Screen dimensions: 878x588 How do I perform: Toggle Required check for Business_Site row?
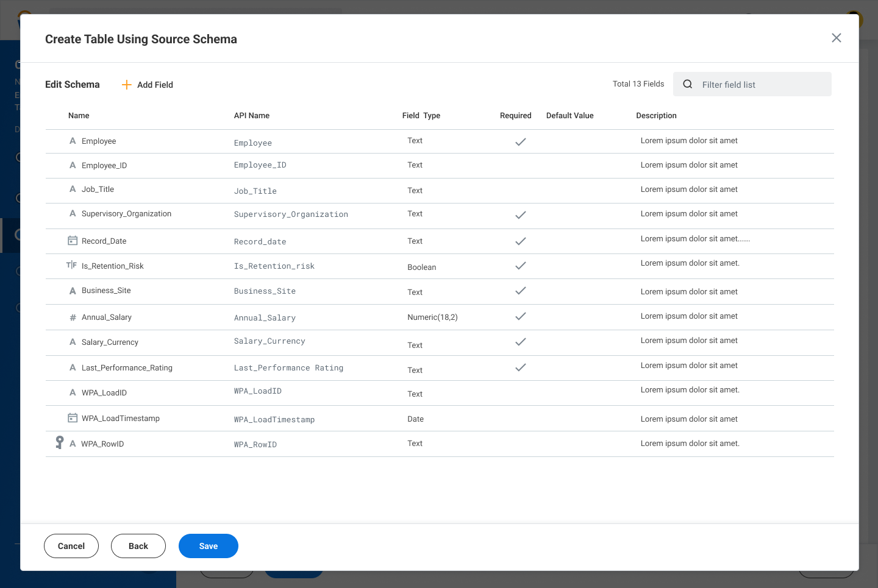coord(521,291)
